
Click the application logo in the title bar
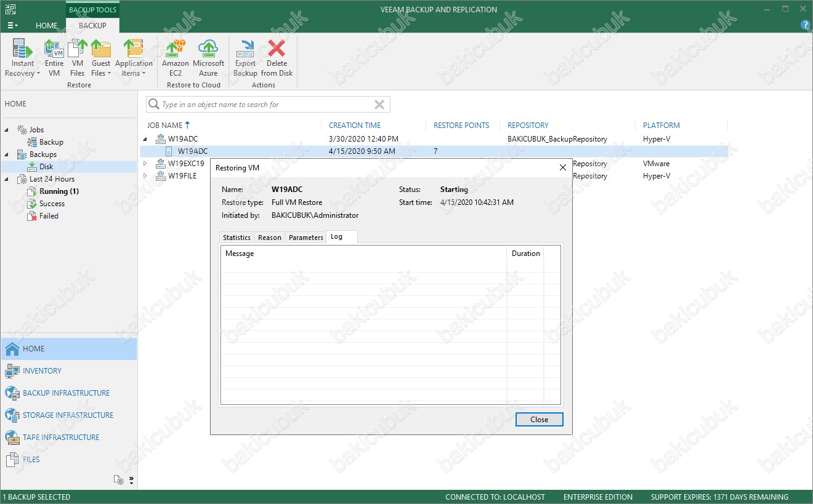click(x=10, y=9)
